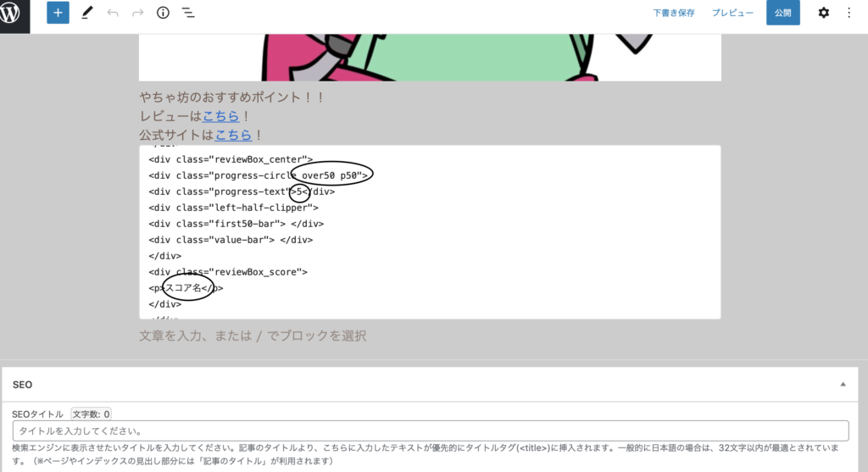The image size is (868, 472).
Task: Select the やちゃ坊のおすすめポイント text line
Action: 231,97
